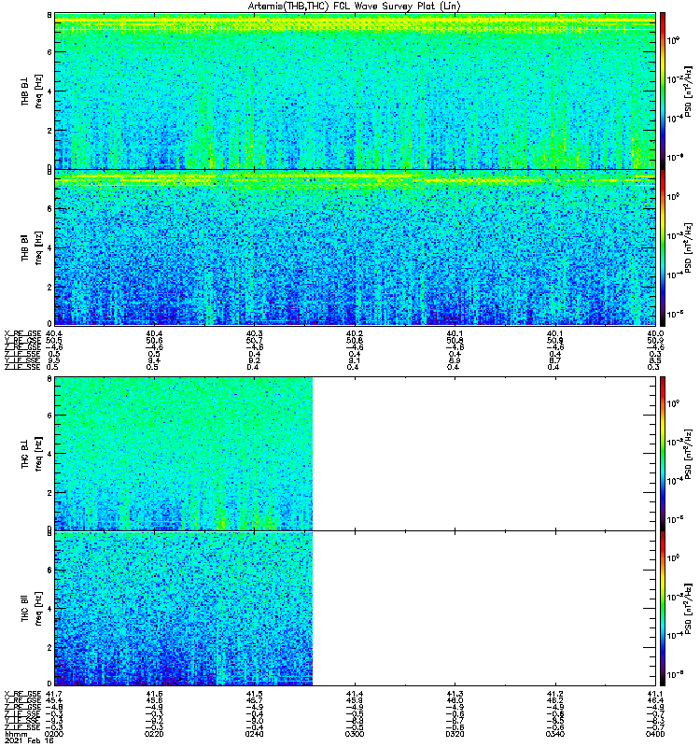Click tick label "4" on THB B∥ frequency axis
This screenshot has height=747, width=700.
click(x=49, y=247)
